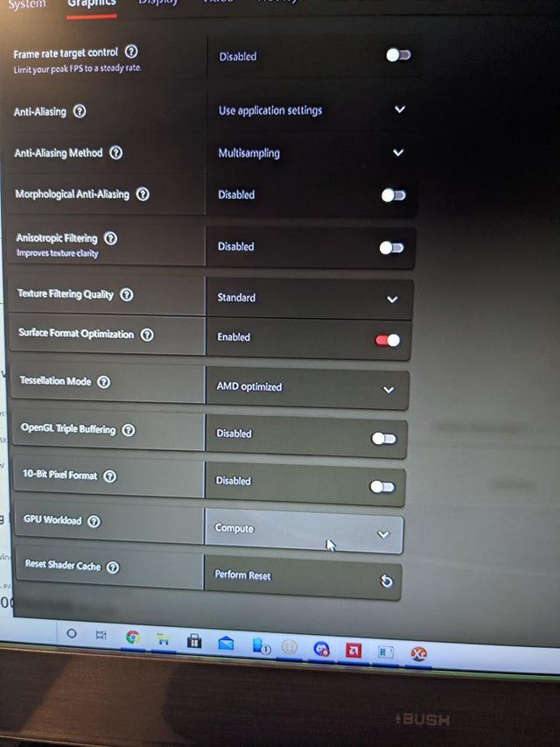The height and width of the screenshot is (747, 560).
Task: Open File Explorer from the taskbar
Action: [x=164, y=639]
